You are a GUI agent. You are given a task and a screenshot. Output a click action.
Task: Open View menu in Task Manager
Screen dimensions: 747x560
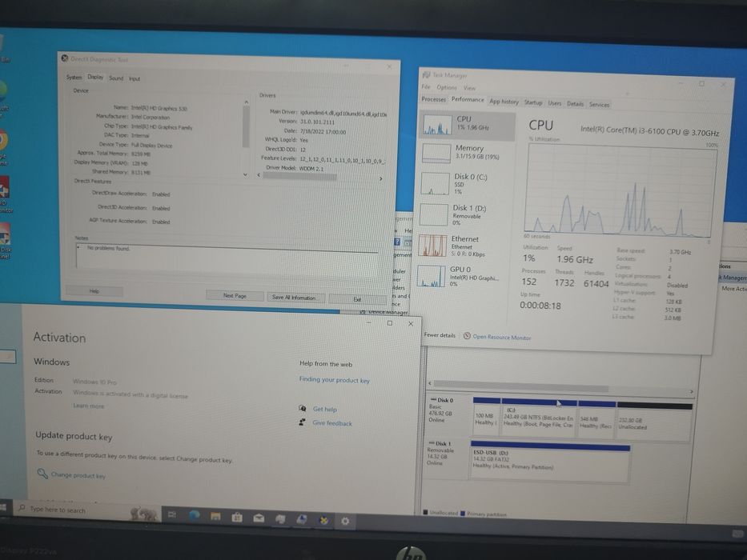(470, 88)
